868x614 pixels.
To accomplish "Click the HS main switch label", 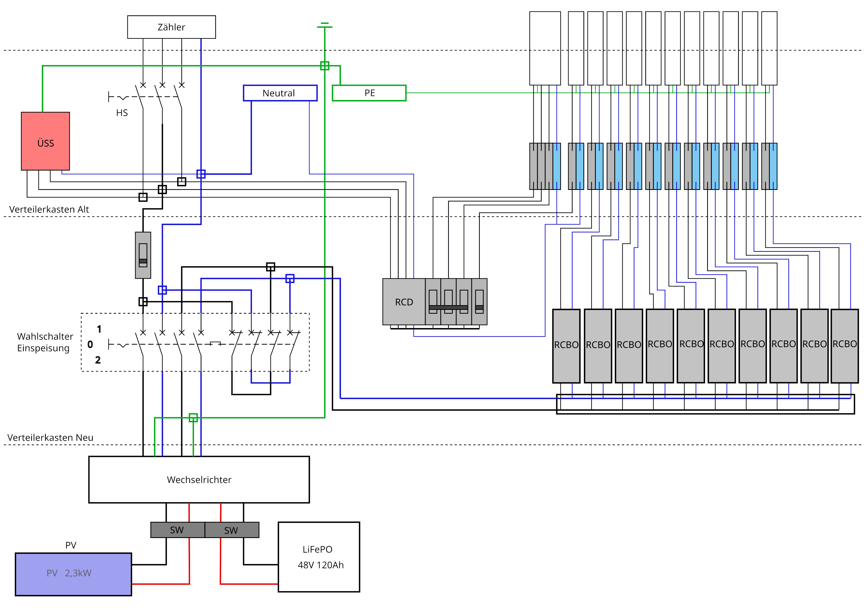I will (x=122, y=113).
